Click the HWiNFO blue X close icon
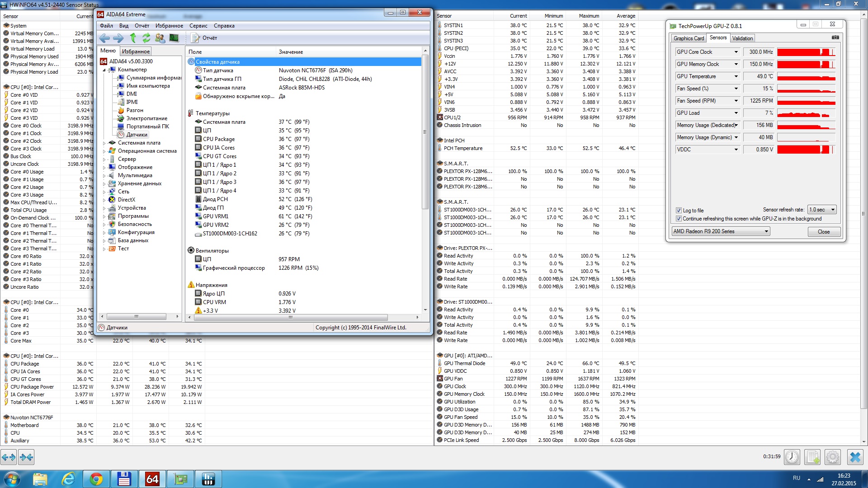The width and height of the screenshot is (868, 488). coord(855,457)
